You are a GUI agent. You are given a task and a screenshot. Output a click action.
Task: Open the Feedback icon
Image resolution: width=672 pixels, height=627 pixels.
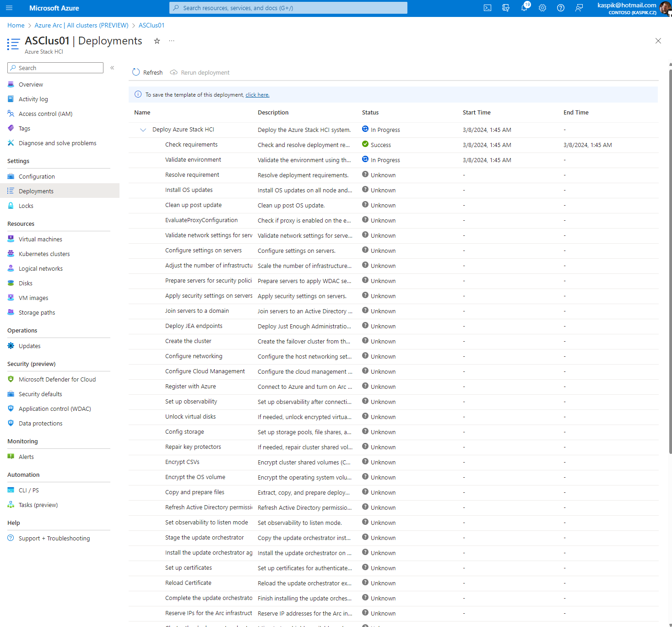(x=579, y=8)
